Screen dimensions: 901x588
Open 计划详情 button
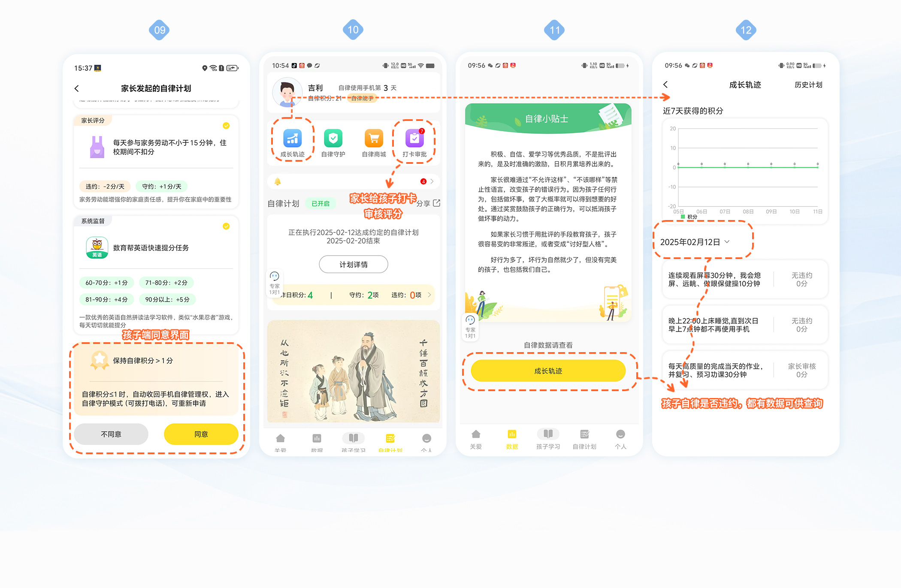click(x=353, y=265)
